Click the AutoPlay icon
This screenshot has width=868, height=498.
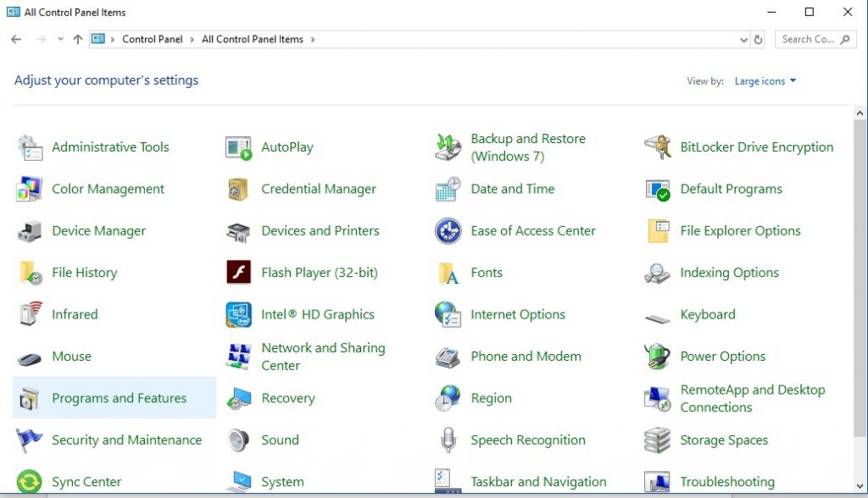pos(239,147)
